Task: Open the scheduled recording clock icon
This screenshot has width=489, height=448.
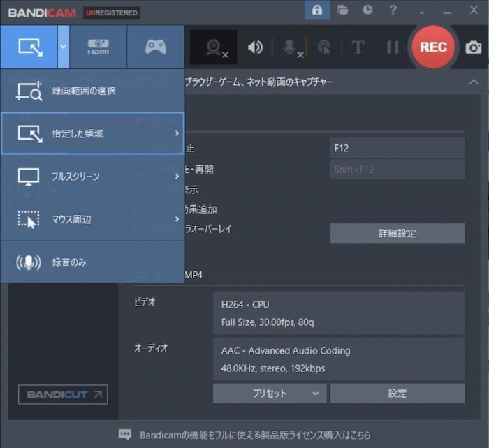Action: tap(367, 10)
